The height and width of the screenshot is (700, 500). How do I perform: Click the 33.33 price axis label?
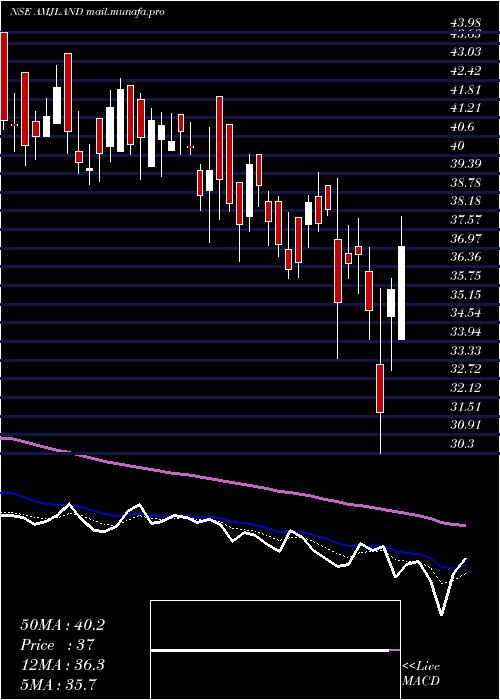(466, 350)
